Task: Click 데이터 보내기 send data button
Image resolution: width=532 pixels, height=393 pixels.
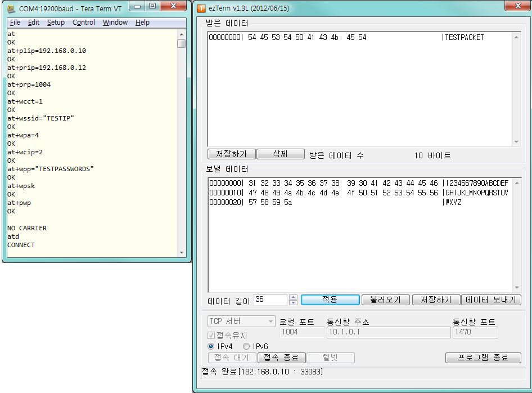Action: coord(491,300)
